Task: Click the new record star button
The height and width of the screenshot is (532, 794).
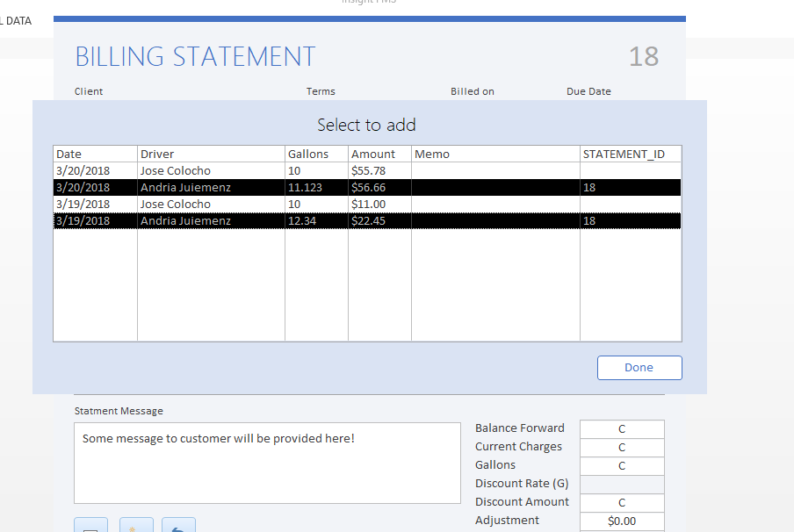Action: tap(136, 526)
